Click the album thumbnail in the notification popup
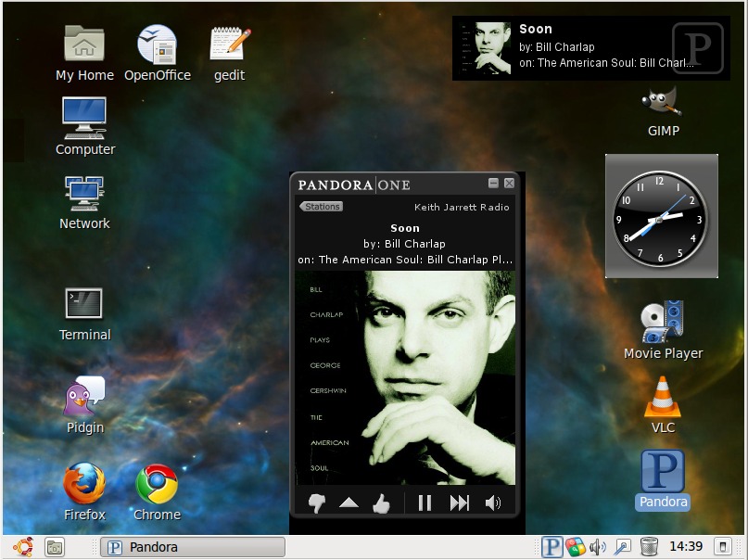Image resolution: width=748 pixels, height=560 pixels. coord(485,47)
